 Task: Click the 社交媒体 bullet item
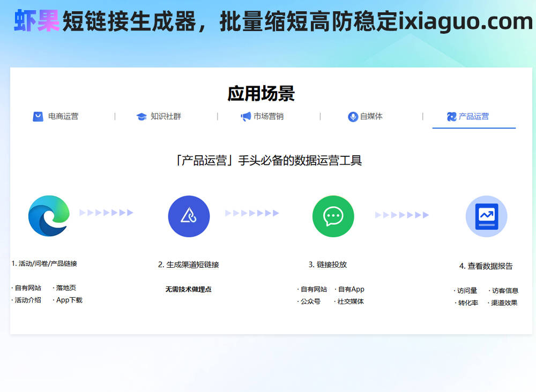coord(351,301)
